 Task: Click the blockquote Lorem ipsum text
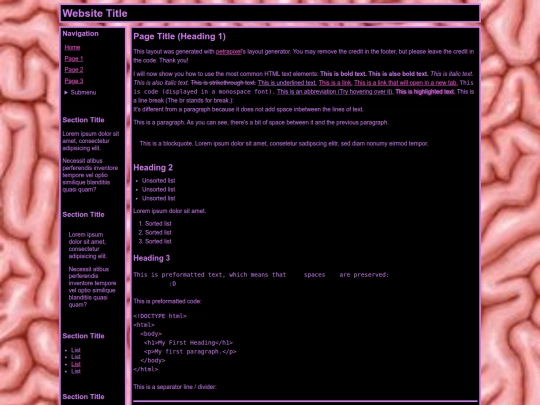[x=284, y=144]
